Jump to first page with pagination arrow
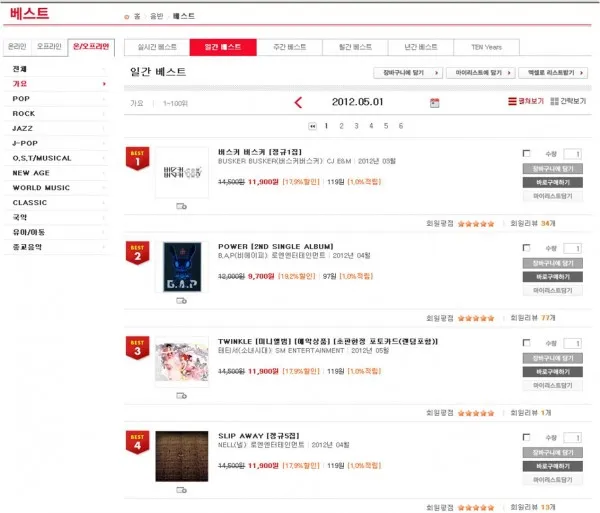The height and width of the screenshot is (513, 600). click(x=313, y=126)
